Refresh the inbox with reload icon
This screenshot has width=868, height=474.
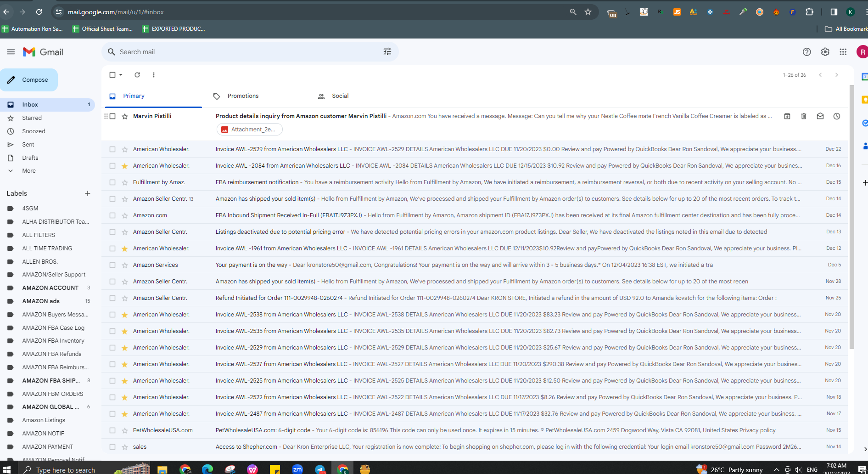[137, 75]
